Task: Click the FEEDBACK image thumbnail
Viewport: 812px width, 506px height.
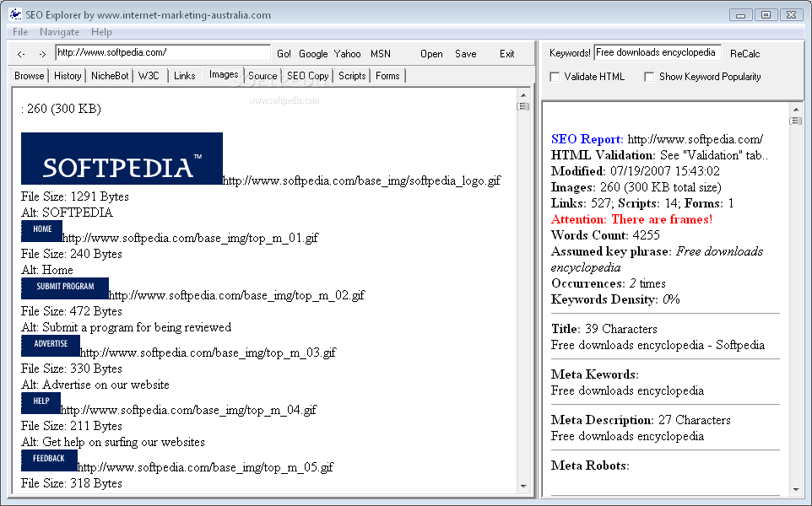Action: (49, 460)
